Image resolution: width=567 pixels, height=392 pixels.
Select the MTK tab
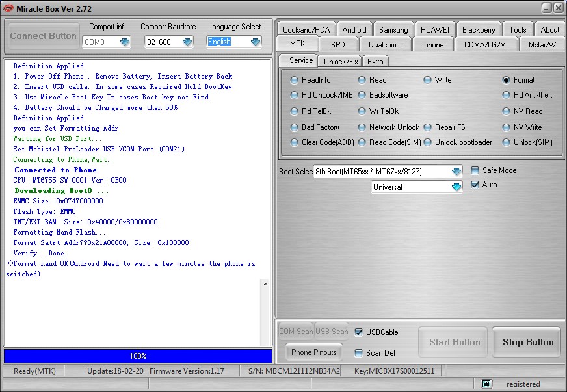tap(298, 44)
